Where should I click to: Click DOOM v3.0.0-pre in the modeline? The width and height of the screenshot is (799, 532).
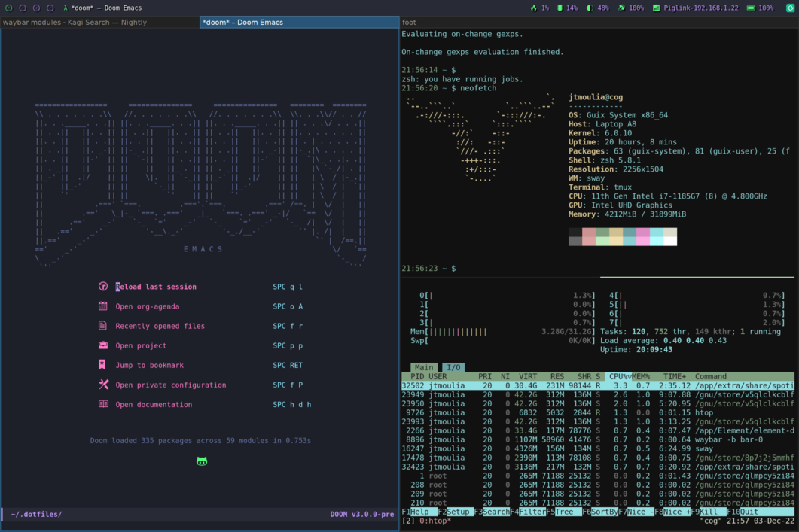[x=361, y=514]
